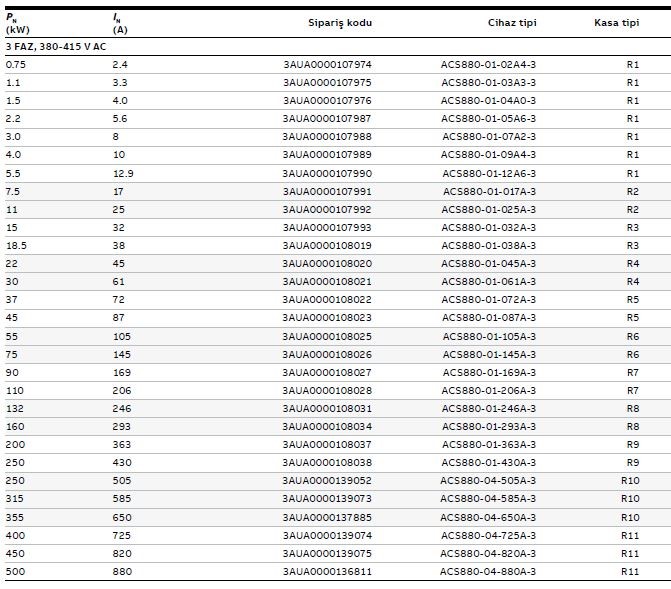Select device type ACS880-01-02A4-3
This screenshot has height=589, width=671.
488,65
